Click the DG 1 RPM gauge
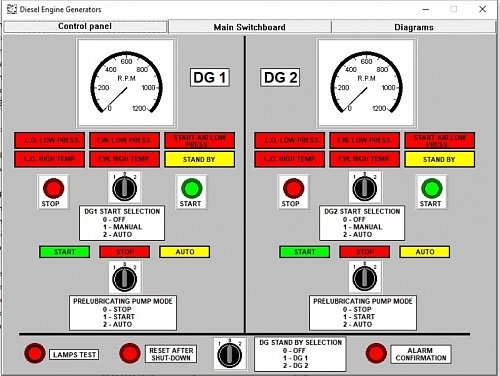This screenshot has width=500, height=376. (126, 83)
